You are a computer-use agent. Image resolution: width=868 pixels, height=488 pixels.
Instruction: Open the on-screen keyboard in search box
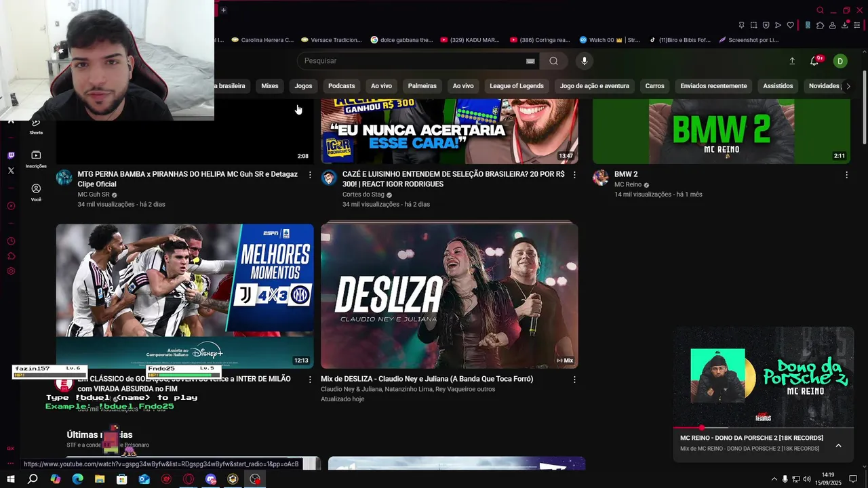(x=530, y=61)
